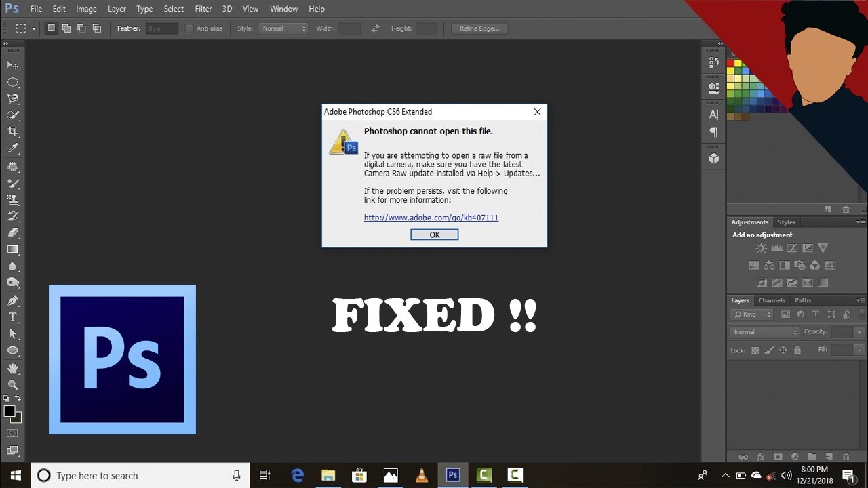
Task: Select the Horizontal Type tool
Action: click(x=12, y=317)
